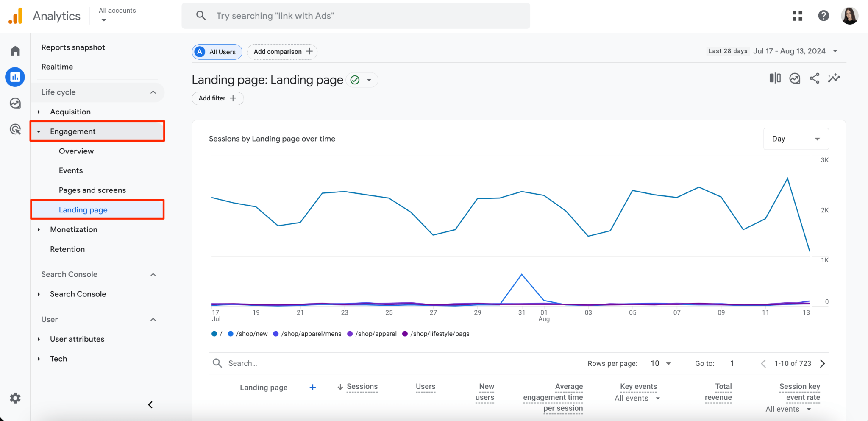
Task: Share this report using the share icon
Action: [x=814, y=78]
